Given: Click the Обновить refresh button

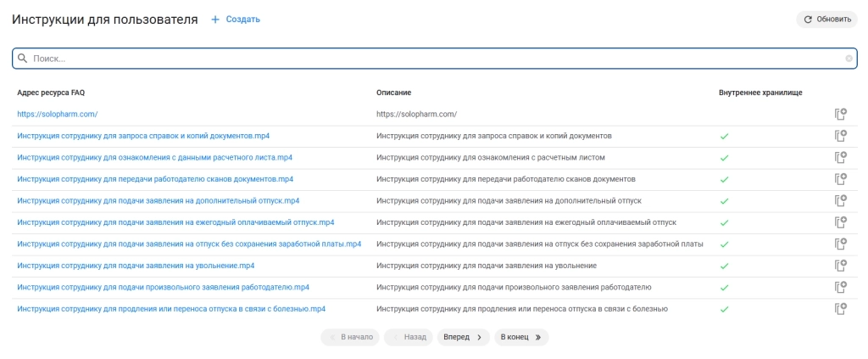Looking at the screenshot, I should click(x=827, y=20).
